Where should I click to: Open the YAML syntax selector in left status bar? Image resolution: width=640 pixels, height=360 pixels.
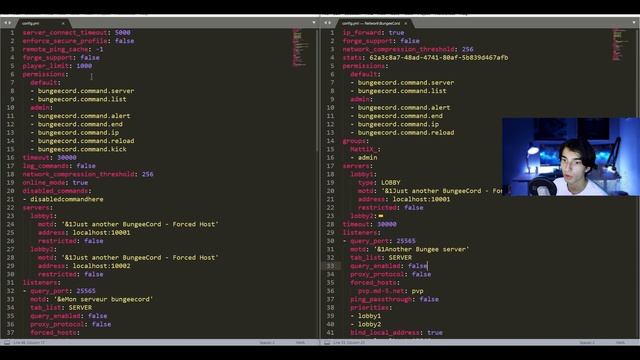tap(300, 342)
